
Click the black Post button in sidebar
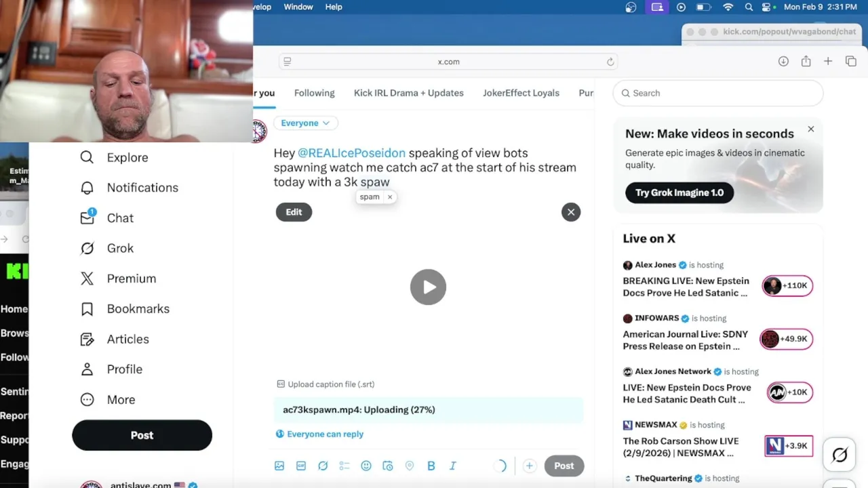pos(142,435)
